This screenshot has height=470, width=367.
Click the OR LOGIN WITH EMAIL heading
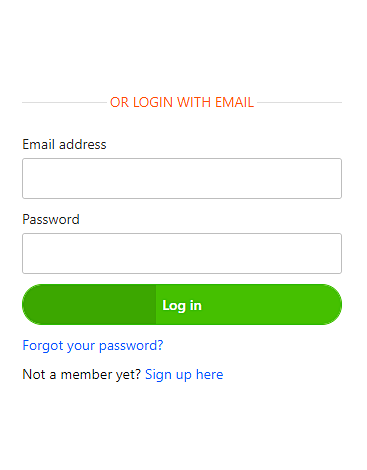tap(182, 102)
